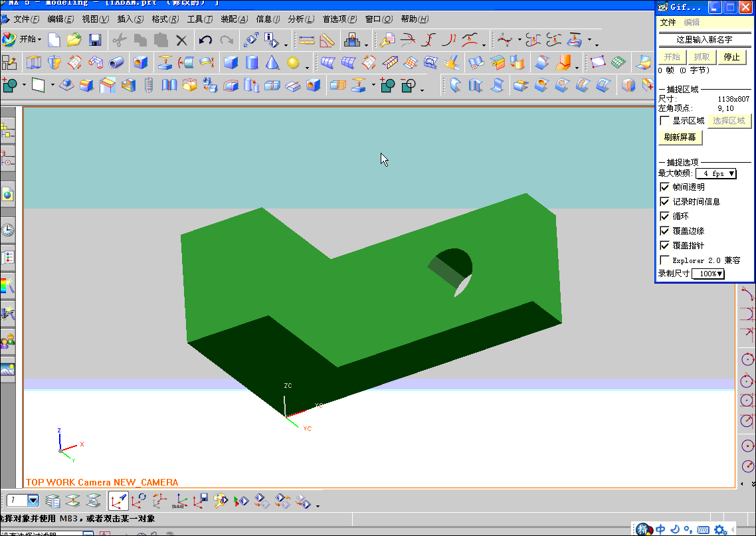Open the work layer number dropdown
Image resolution: width=756 pixels, height=536 pixels.
[x=33, y=500]
